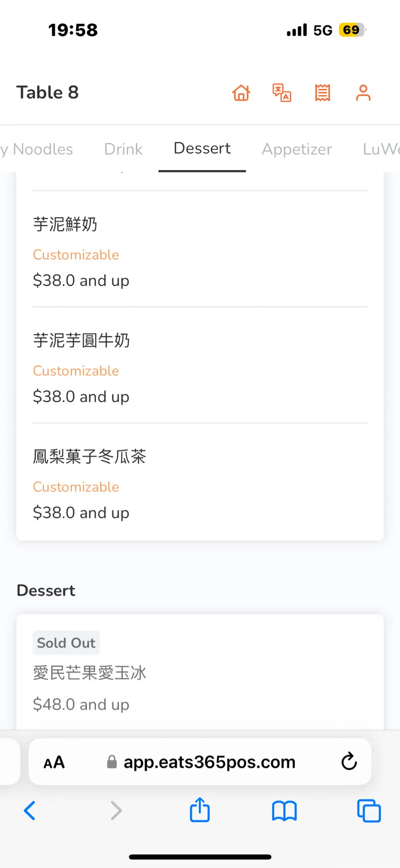This screenshot has height=868, width=400.
Task: Select the Dessert tab
Action: point(202,148)
